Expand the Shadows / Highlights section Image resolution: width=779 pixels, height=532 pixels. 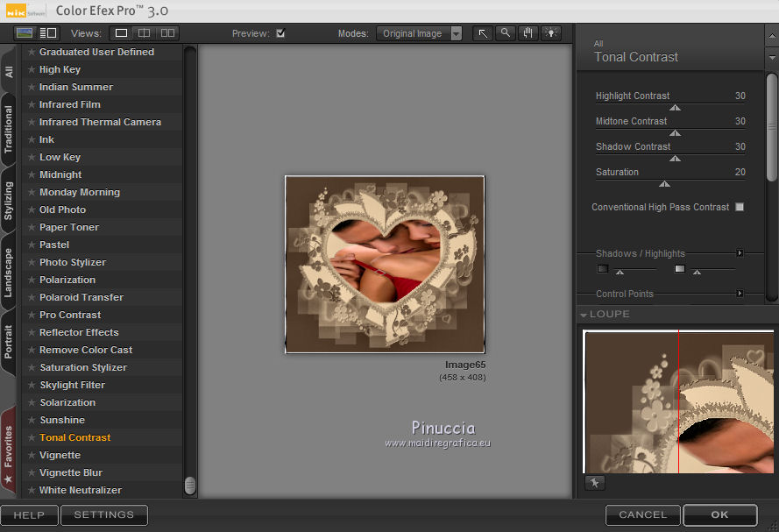[740, 253]
